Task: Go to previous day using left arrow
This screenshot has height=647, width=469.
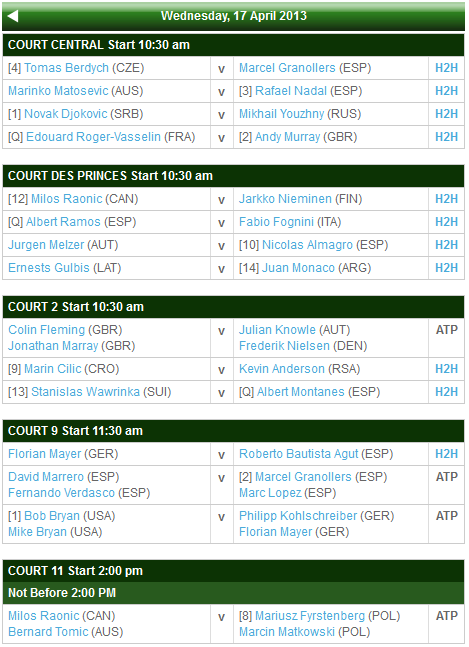Action: click(13, 16)
